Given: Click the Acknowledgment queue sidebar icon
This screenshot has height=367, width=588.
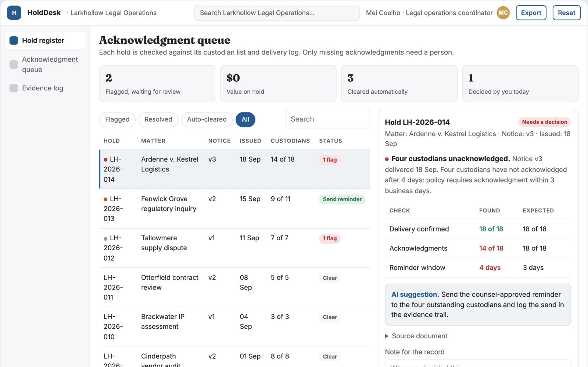Looking at the screenshot, I should coord(14,65).
